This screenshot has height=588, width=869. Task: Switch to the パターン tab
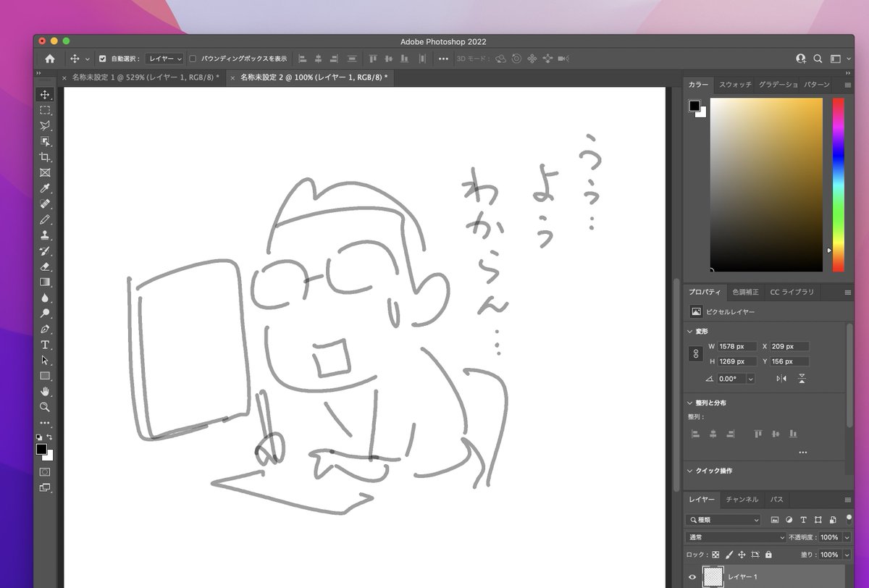tap(817, 85)
